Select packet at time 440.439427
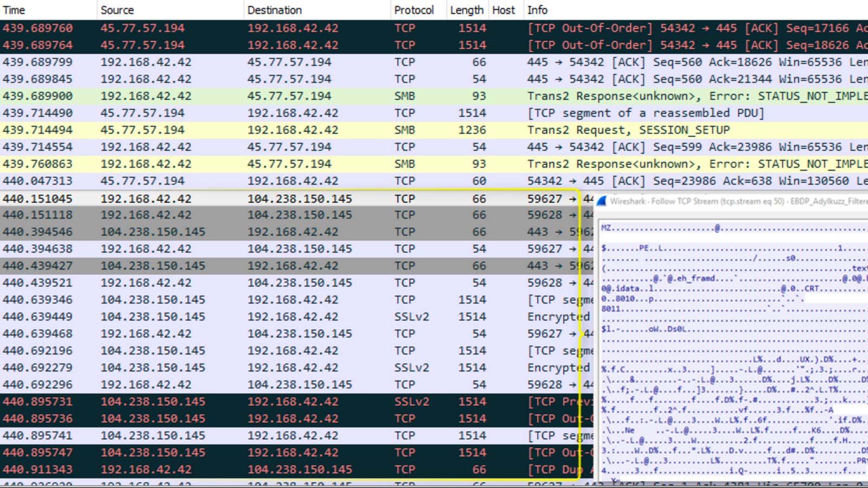 [297, 266]
